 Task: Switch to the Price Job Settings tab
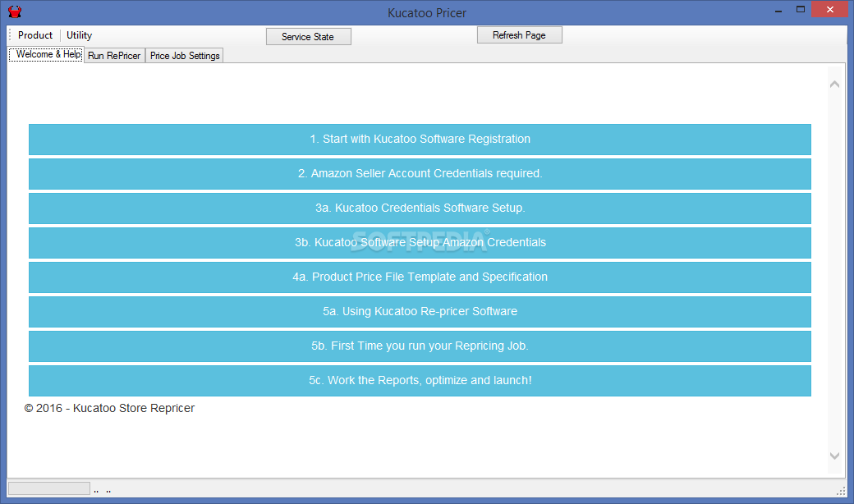185,56
